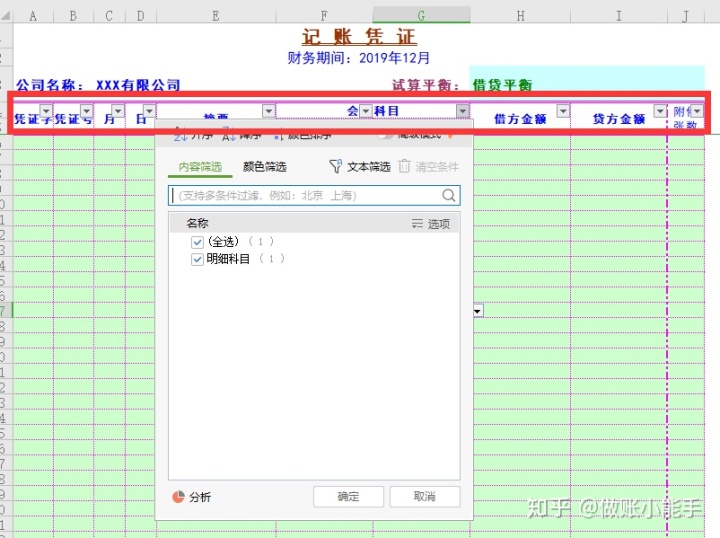The height and width of the screenshot is (538, 720).
Task: Click the 记账凭证 title
Action: pos(359,37)
